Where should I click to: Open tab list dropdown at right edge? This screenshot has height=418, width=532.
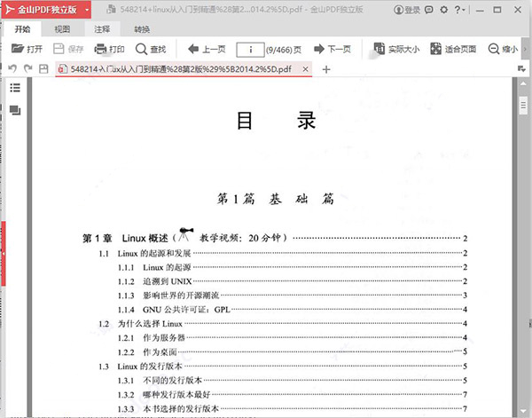(522, 69)
